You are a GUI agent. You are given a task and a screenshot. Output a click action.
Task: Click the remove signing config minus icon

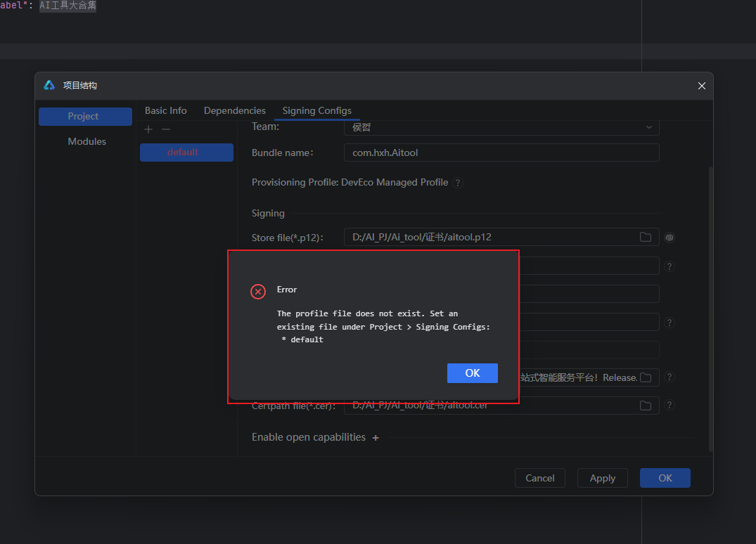pyautogui.click(x=166, y=129)
